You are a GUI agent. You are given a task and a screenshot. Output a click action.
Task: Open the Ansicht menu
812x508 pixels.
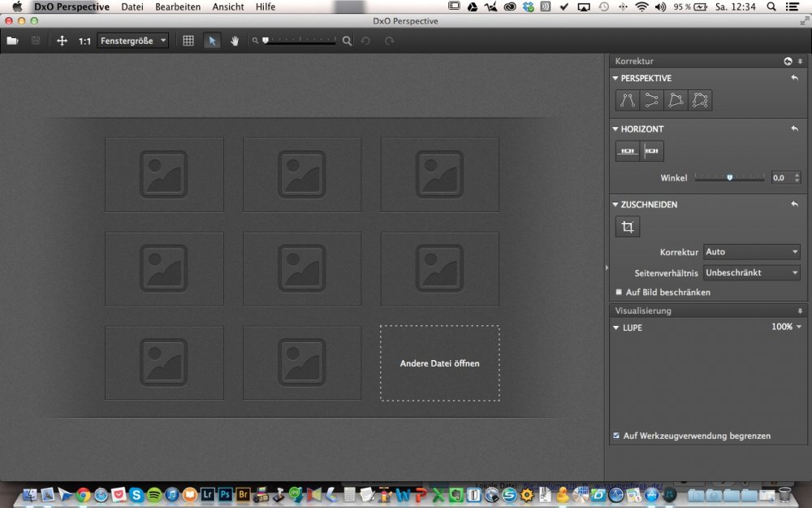[x=228, y=7]
